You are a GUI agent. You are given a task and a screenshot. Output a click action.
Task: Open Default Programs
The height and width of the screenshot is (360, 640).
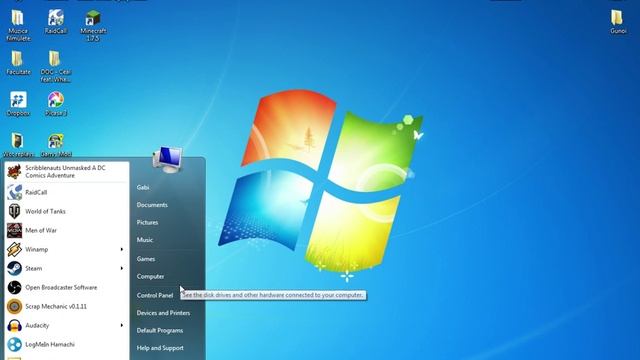(x=160, y=331)
